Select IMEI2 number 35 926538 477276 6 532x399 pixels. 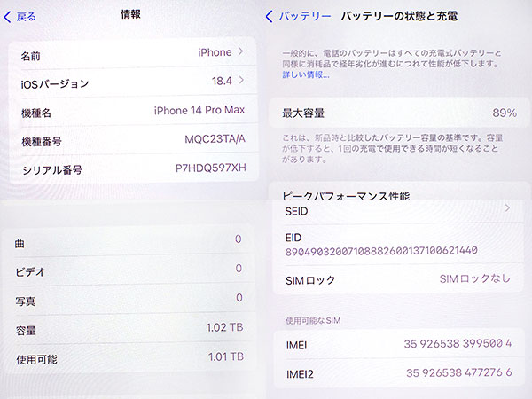click(x=459, y=373)
